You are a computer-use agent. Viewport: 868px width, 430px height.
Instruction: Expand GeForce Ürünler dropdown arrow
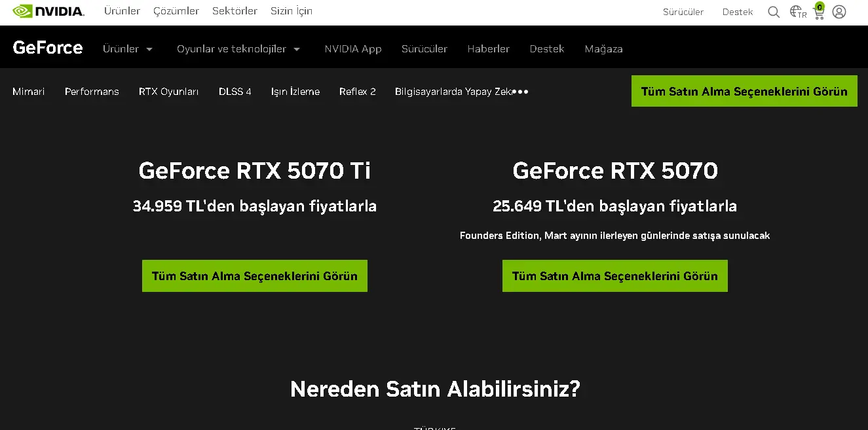point(149,49)
